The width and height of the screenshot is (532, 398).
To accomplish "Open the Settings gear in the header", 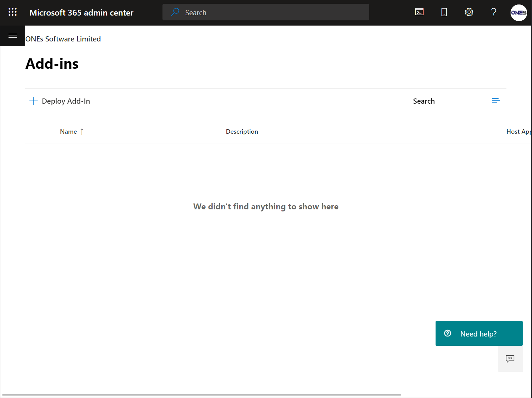I will point(469,12).
